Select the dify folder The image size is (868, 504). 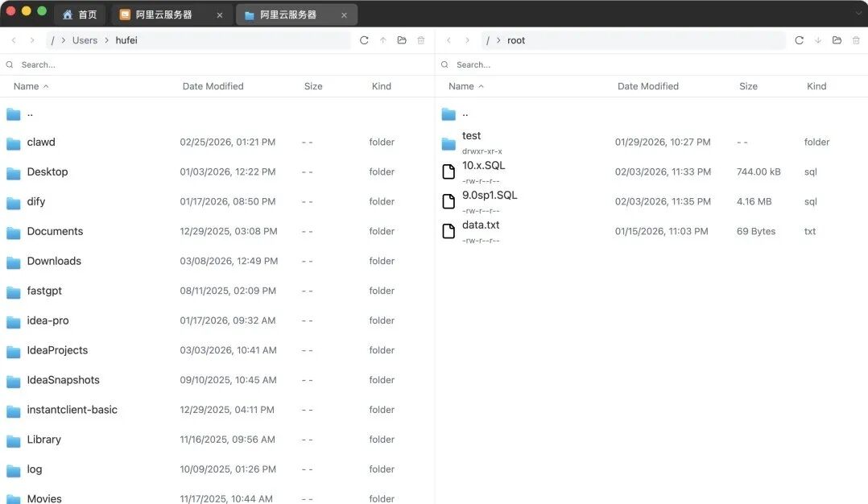click(217, 202)
